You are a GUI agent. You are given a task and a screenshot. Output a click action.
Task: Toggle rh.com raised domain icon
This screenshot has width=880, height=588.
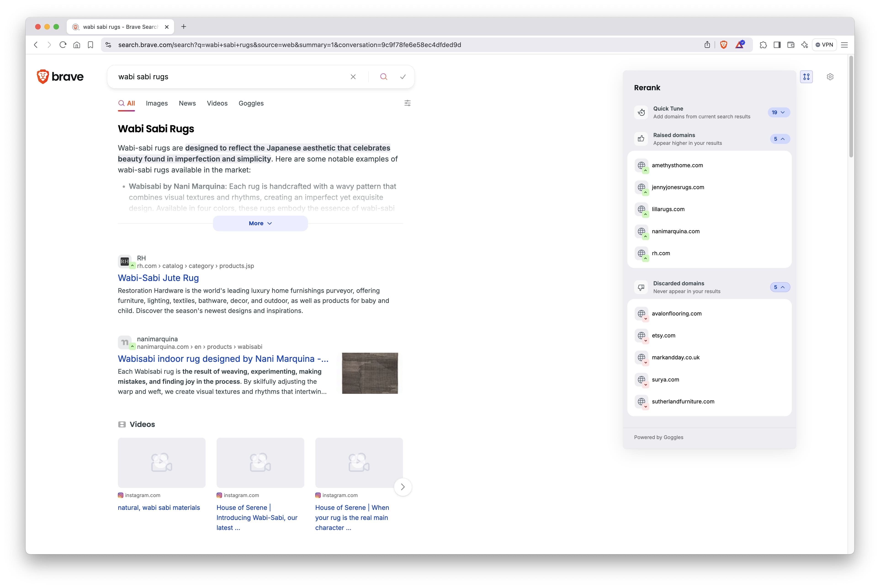click(641, 254)
